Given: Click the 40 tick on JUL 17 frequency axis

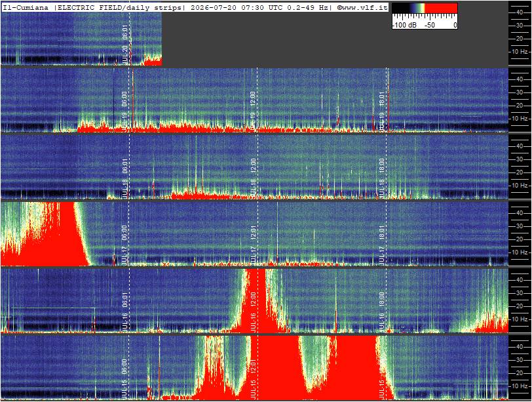Looking at the screenshot, I should point(519,213).
